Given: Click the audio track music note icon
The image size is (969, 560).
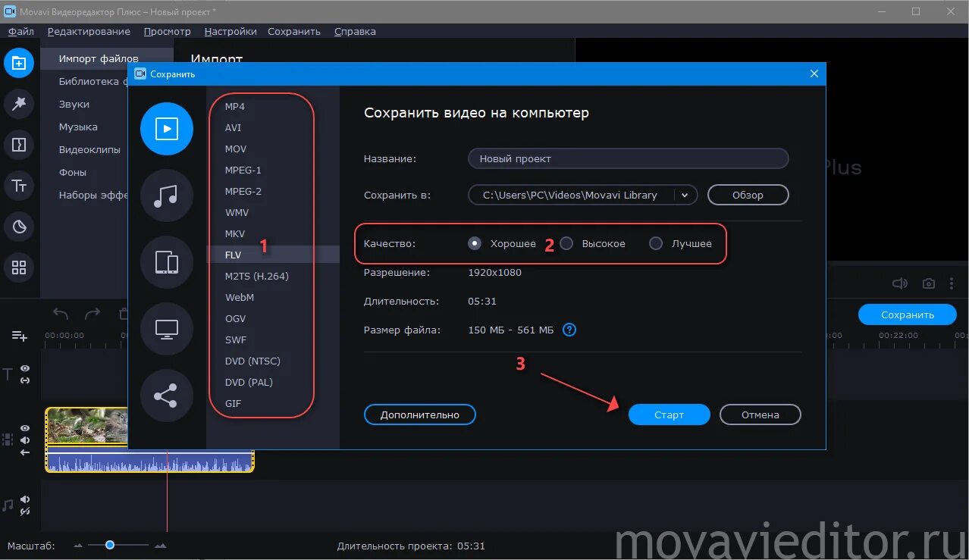Looking at the screenshot, I should coord(8,505).
